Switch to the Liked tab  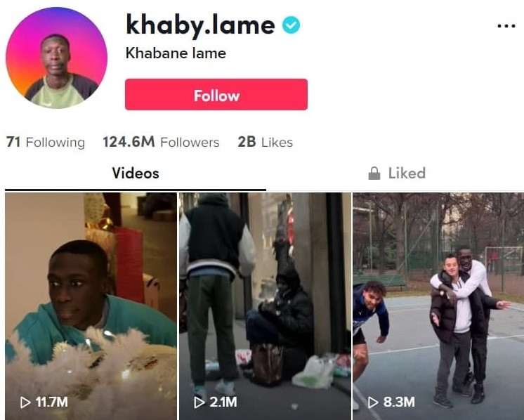[397, 173]
